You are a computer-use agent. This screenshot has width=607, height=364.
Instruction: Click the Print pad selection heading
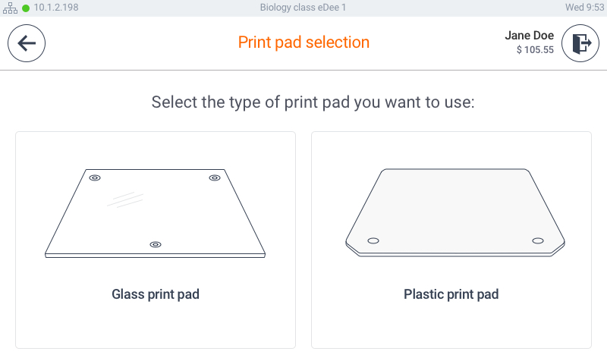coord(304,42)
